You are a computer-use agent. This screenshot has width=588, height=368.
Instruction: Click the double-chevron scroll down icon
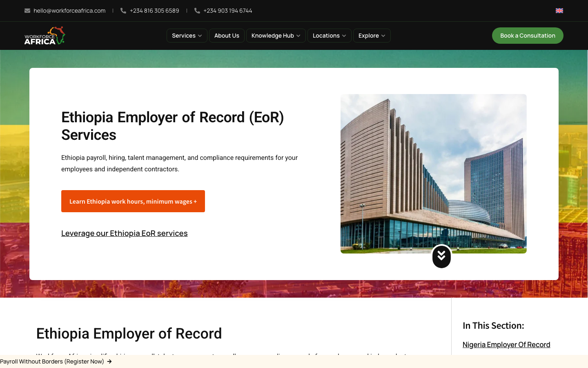(x=441, y=256)
